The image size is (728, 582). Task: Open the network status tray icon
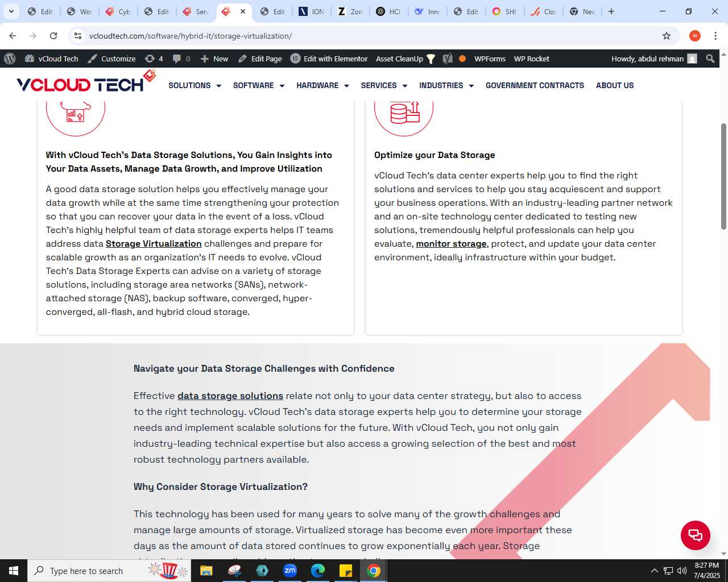(668, 571)
